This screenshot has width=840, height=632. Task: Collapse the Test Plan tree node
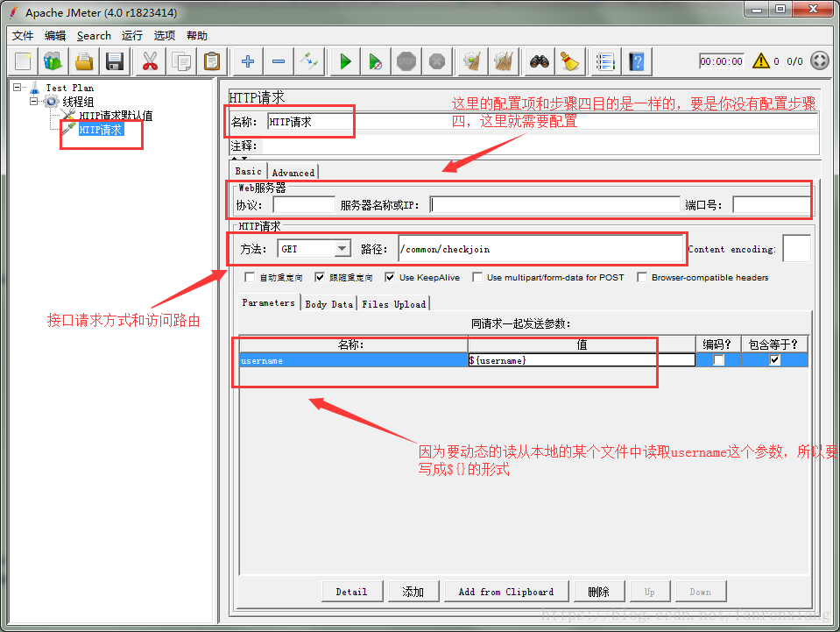pos(18,87)
